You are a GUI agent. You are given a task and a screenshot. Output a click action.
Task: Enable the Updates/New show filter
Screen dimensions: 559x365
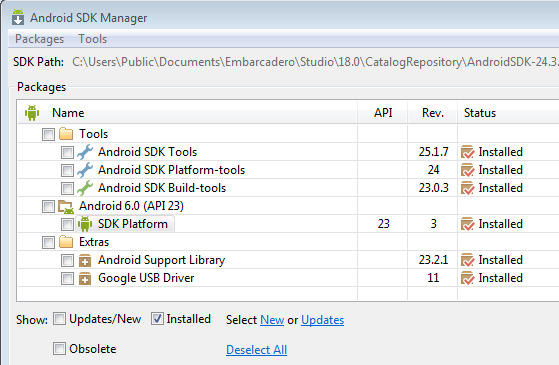59,319
